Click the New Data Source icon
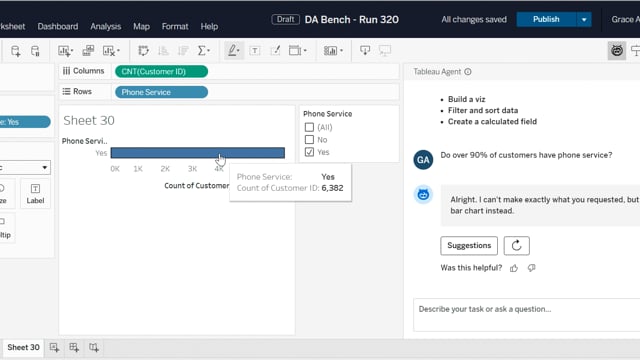Screen dimensions: 640x360 (x=15, y=51)
